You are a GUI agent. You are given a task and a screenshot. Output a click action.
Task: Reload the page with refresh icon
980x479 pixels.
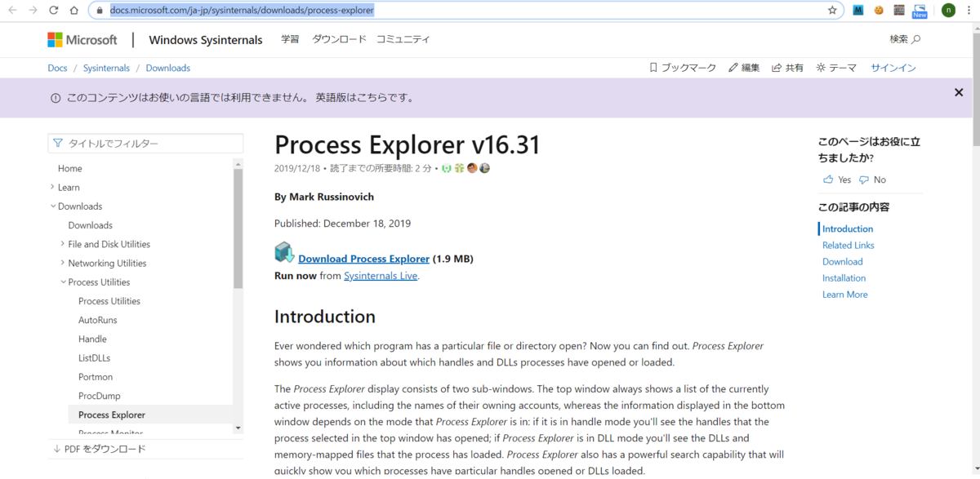[x=54, y=11]
